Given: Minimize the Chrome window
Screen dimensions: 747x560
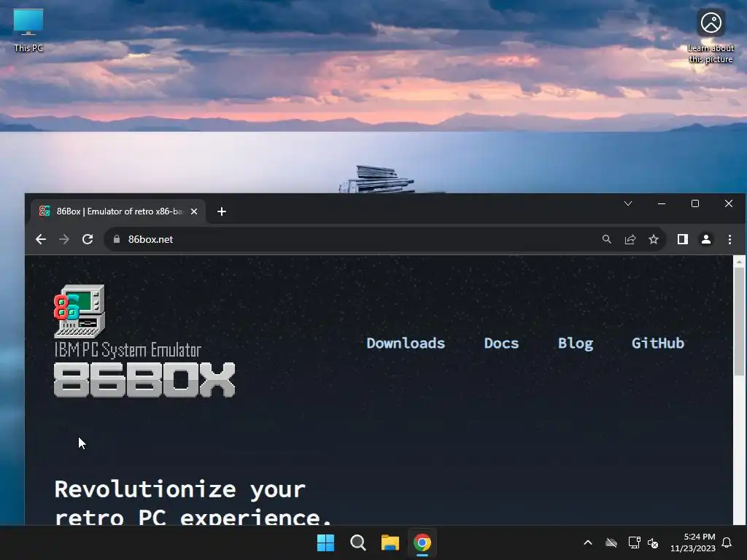Looking at the screenshot, I should (661, 203).
